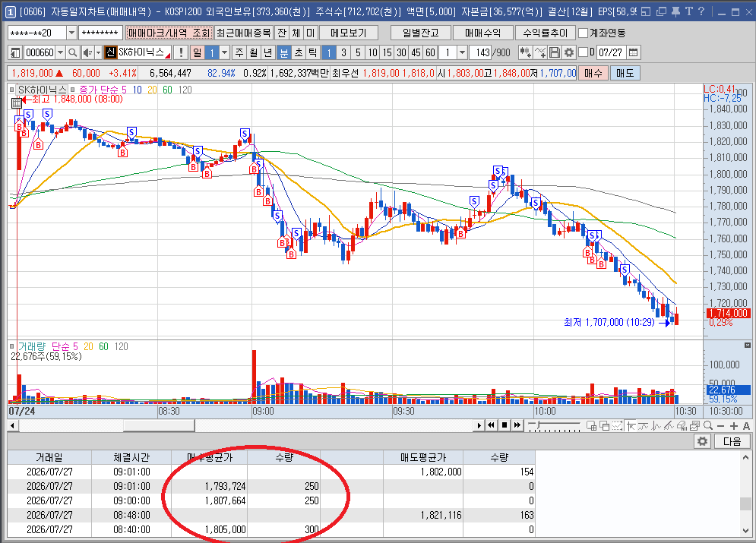
Task: Click the chart zoom magnifier icon
Action: click(708, 425)
